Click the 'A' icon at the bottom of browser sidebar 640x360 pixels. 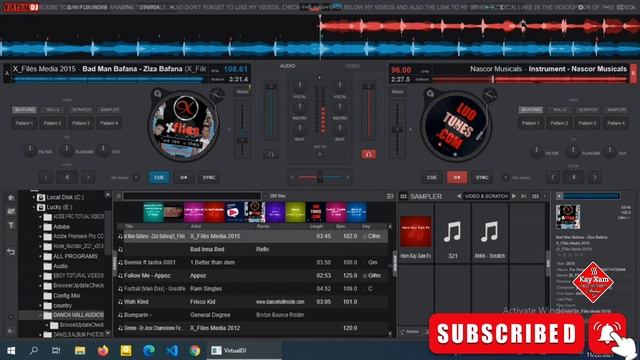11,331
